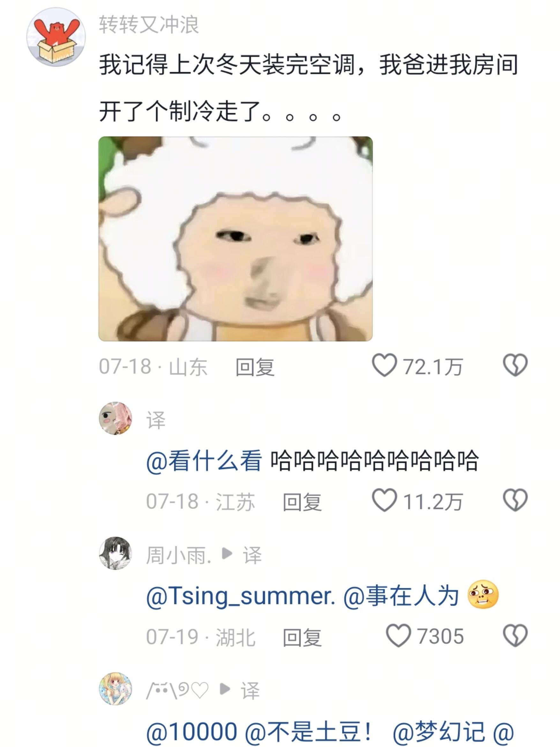Open avatar of user 译 on 江苏 reply
Image resolution: width=560 pixels, height=747 pixels.
pyautogui.click(x=115, y=418)
